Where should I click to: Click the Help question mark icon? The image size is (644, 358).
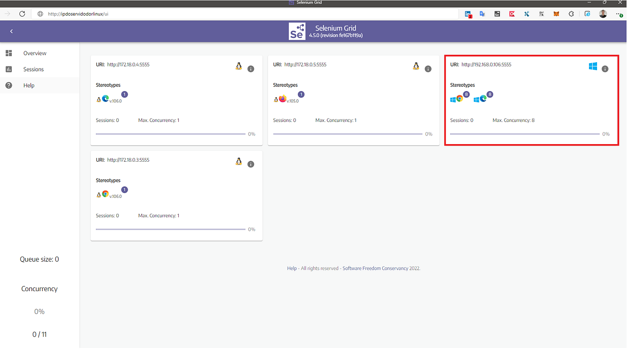[x=9, y=85]
